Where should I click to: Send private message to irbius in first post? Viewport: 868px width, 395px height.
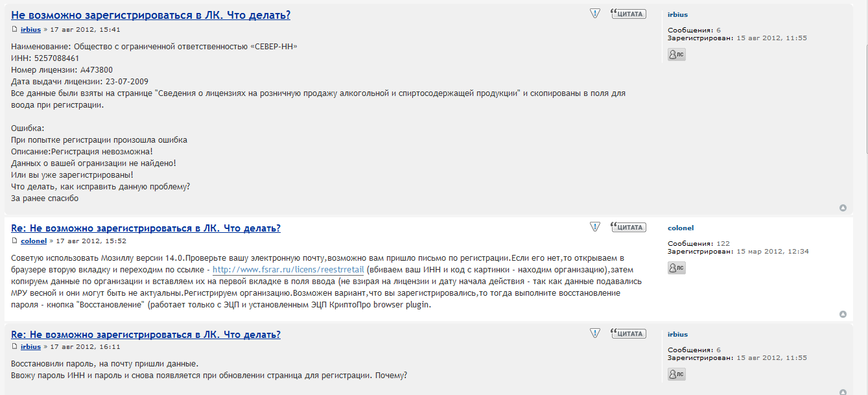[x=676, y=54]
